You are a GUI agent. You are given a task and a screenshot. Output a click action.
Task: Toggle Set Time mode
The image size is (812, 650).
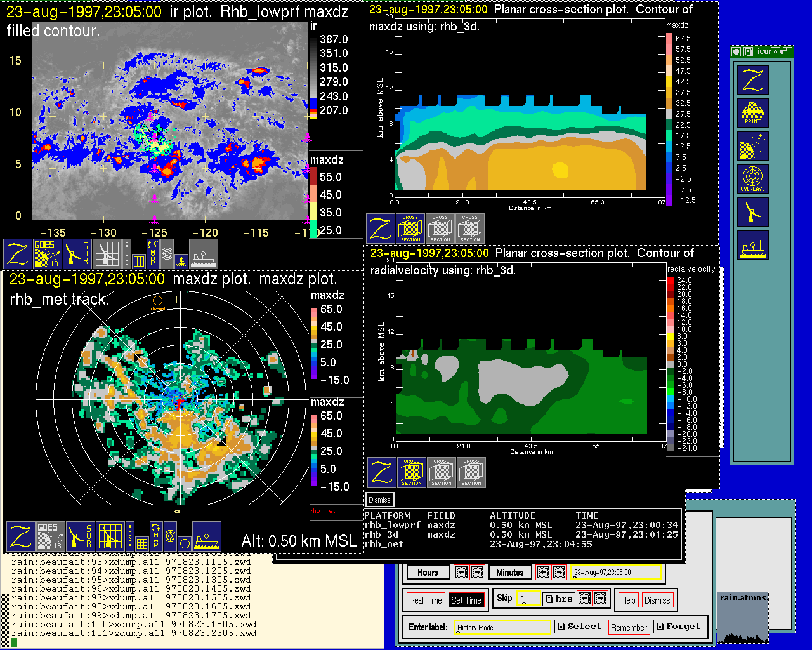[x=466, y=600]
